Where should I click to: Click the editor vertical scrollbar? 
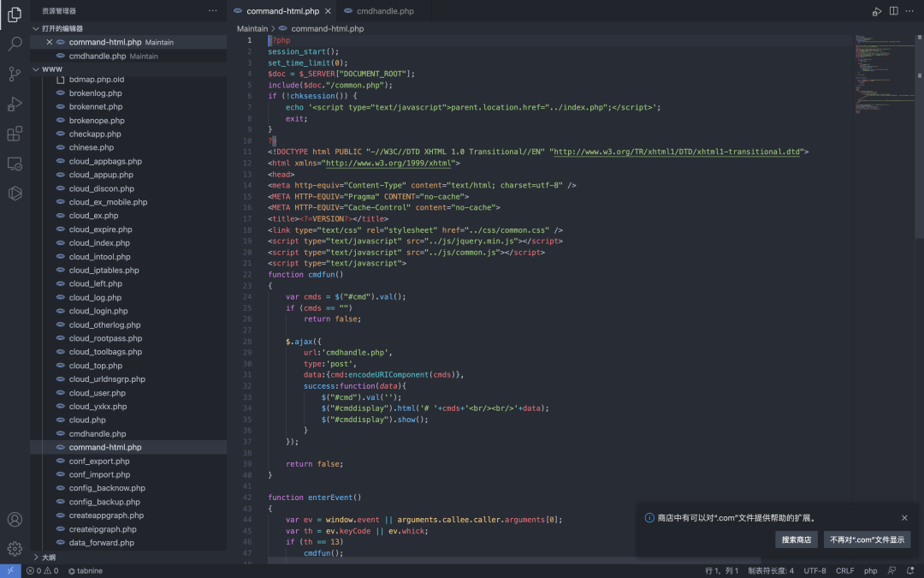(x=919, y=135)
